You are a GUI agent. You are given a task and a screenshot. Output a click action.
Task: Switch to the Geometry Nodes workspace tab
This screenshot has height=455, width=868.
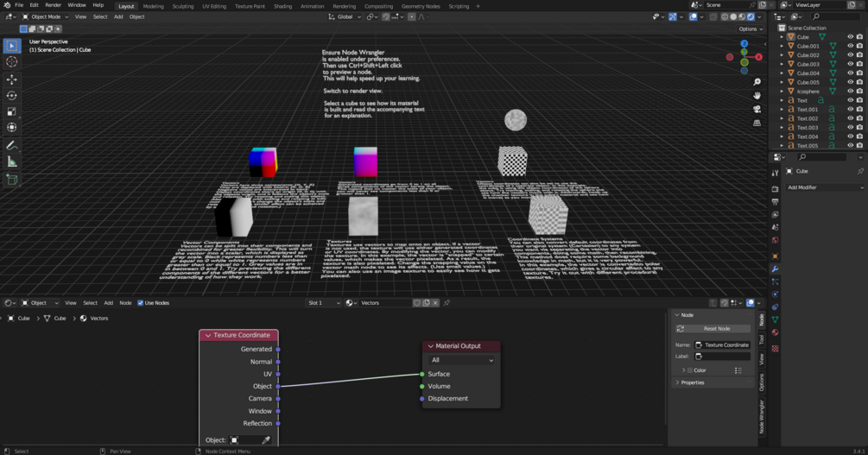(421, 6)
